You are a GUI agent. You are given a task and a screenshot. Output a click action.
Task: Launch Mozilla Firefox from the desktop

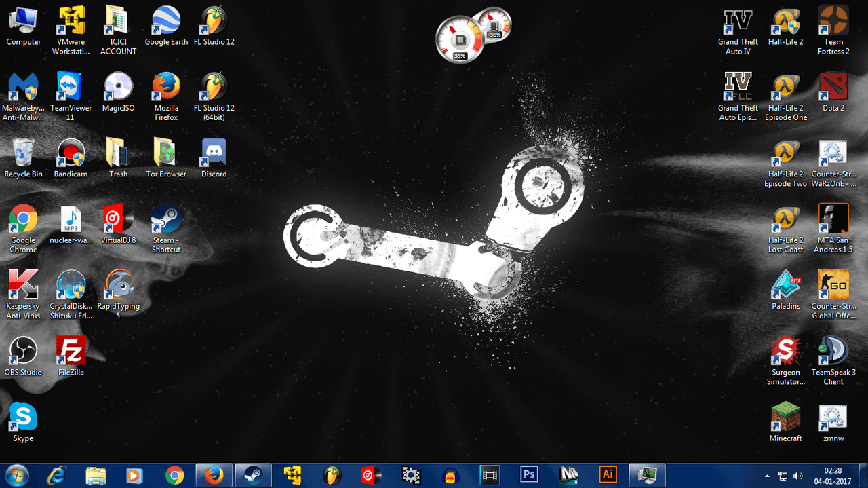165,92
